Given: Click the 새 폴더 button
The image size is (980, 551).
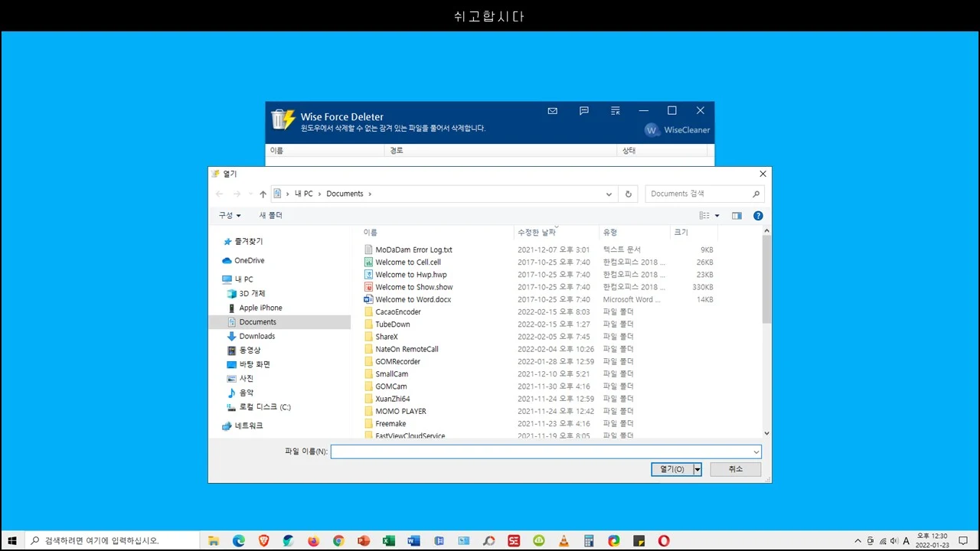Looking at the screenshot, I should pos(271,216).
